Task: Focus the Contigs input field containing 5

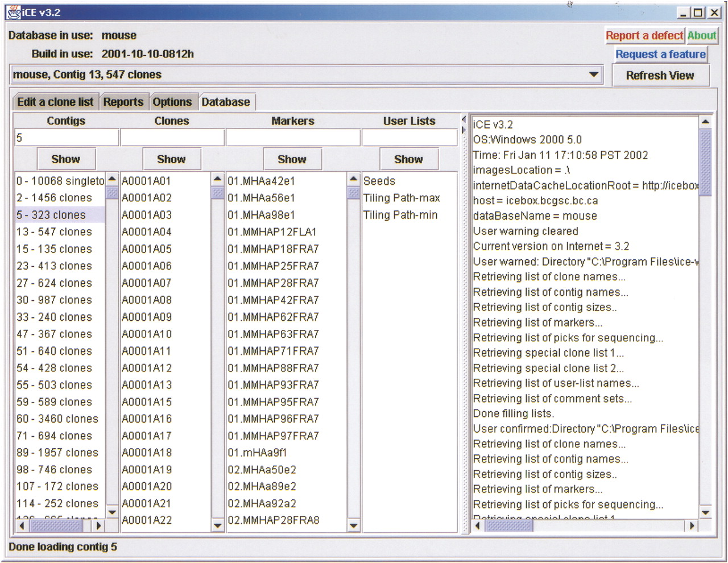Action: point(67,138)
